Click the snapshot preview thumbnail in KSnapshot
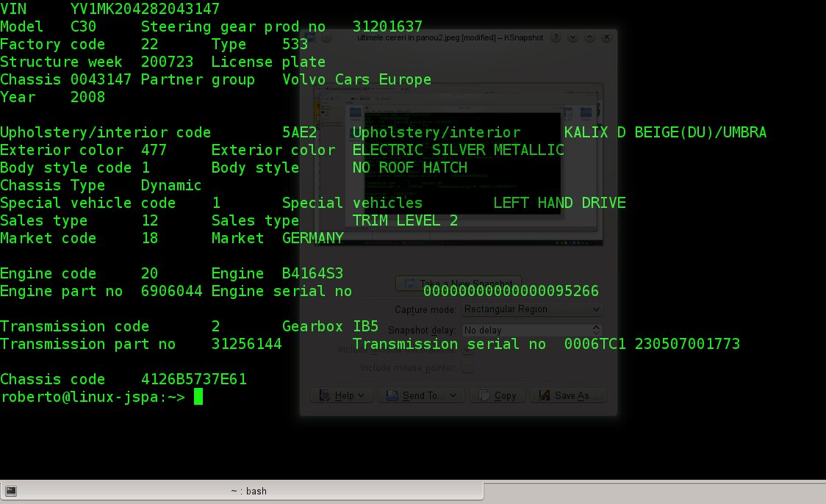Viewport: 826px width, 504px height. pos(459,165)
